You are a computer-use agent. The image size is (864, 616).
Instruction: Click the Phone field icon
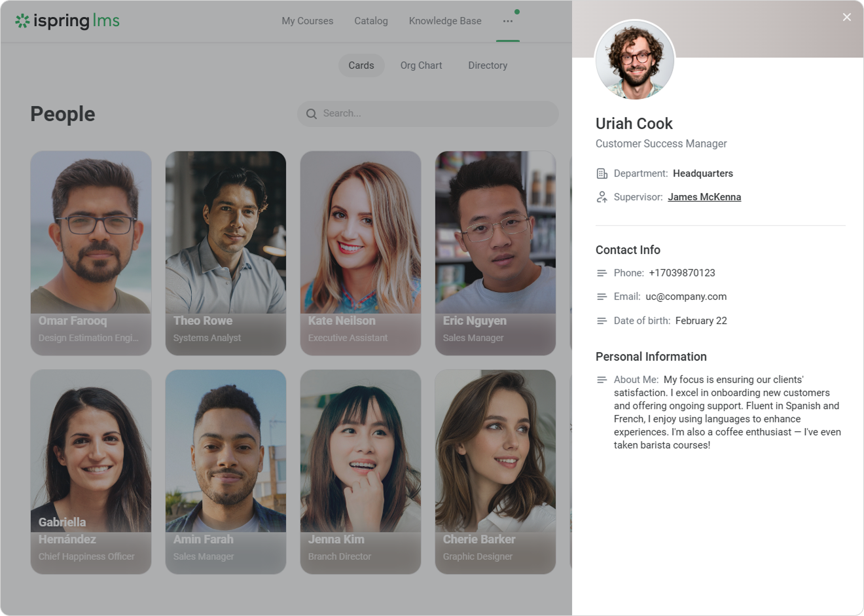602,273
